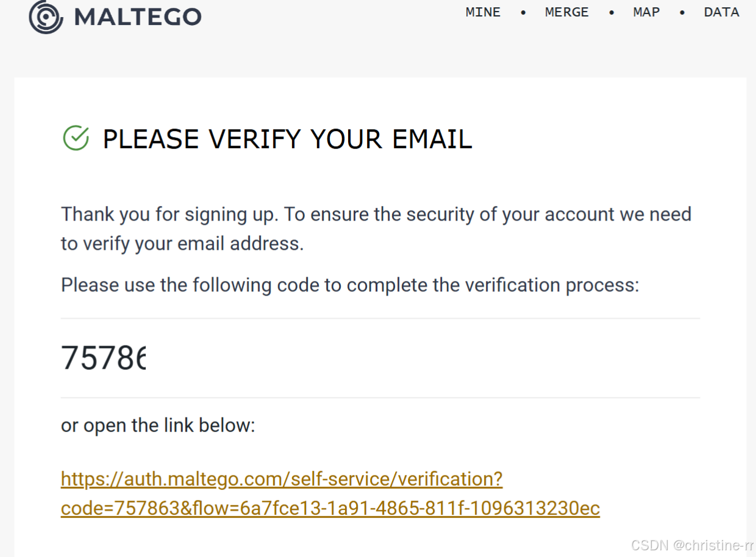Click the PLEASE VERIFY YOUR EMAIL heading
756x557 pixels.
click(x=287, y=140)
